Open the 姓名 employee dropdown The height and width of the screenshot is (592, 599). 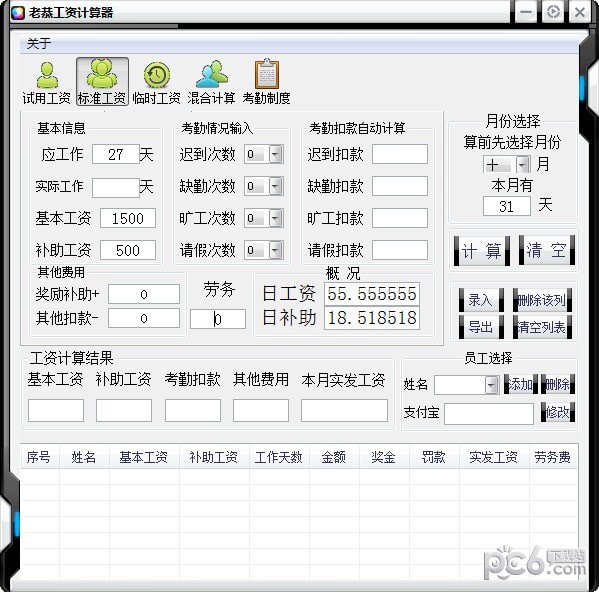coord(492,385)
